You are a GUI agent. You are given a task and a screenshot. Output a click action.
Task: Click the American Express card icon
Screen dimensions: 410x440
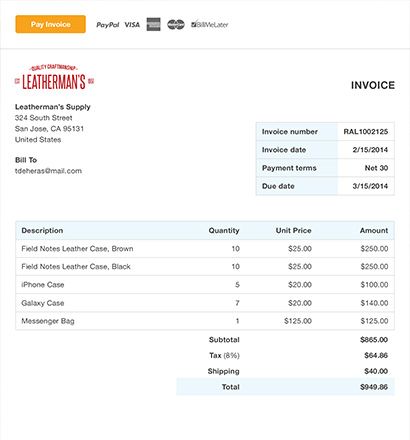tap(153, 24)
